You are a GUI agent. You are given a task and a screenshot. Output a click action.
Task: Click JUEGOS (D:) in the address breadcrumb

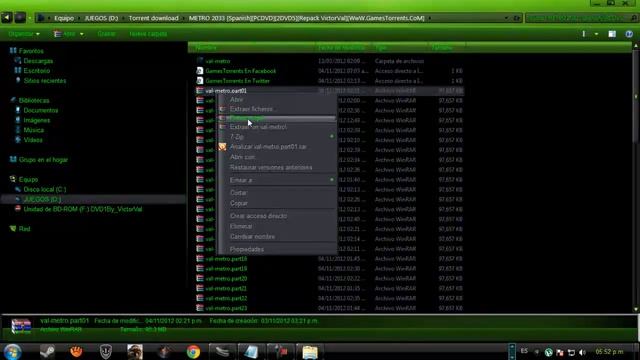point(101,18)
